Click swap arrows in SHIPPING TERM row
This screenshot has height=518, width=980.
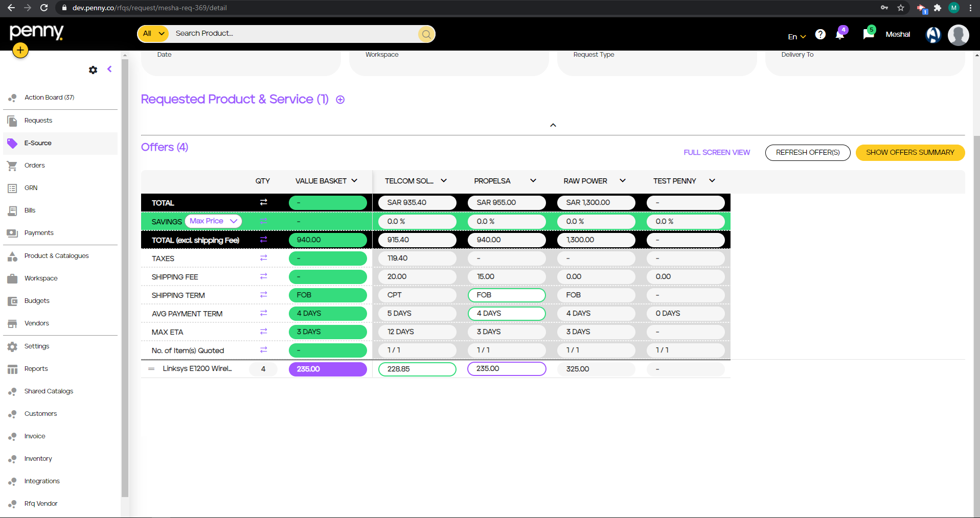click(x=263, y=295)
